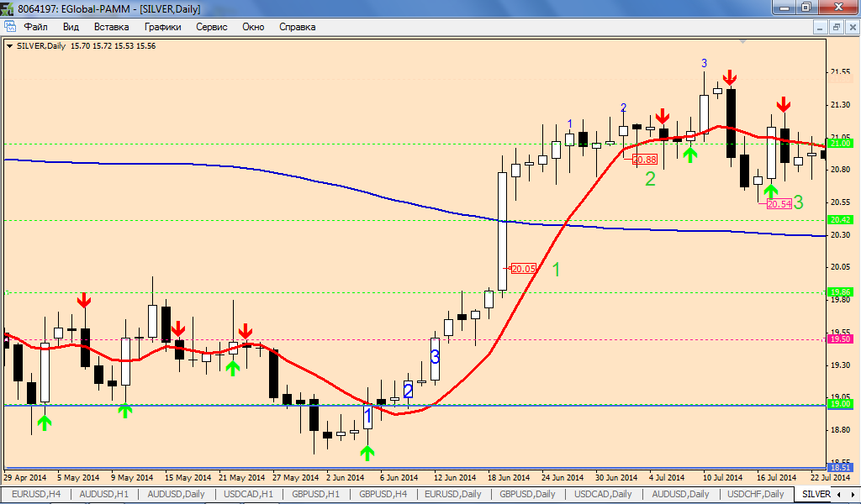Click the red 20.05 price tag
Viewport: 861px width, 504px height.
point(523,269)
